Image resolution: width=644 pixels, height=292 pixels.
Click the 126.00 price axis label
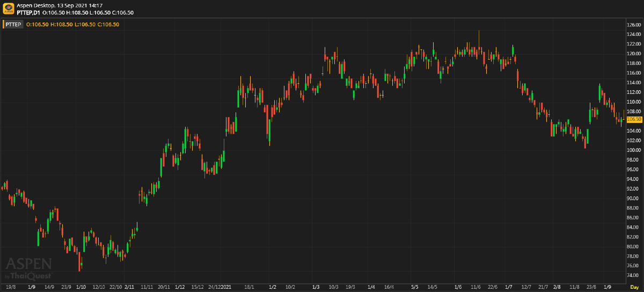coord(634,25)
